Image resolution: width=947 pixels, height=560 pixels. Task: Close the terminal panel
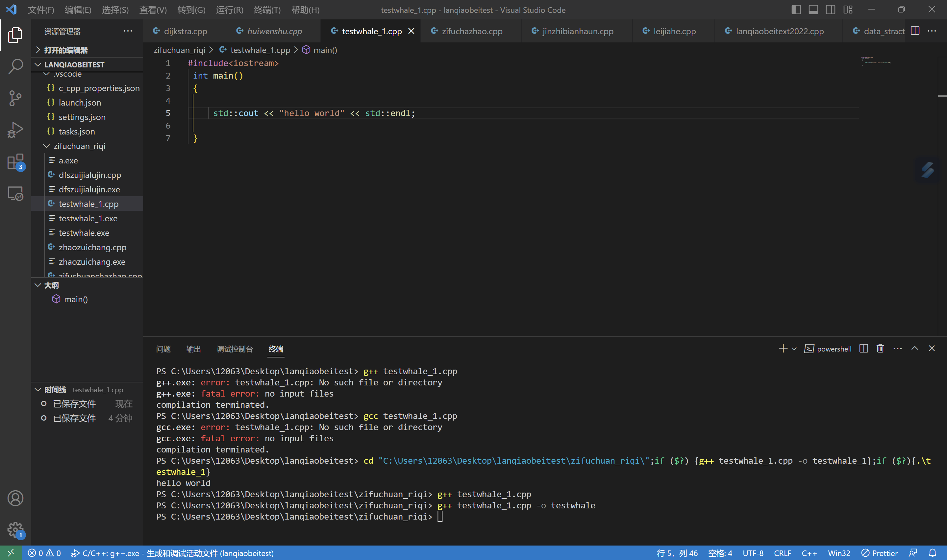[932, 348]
